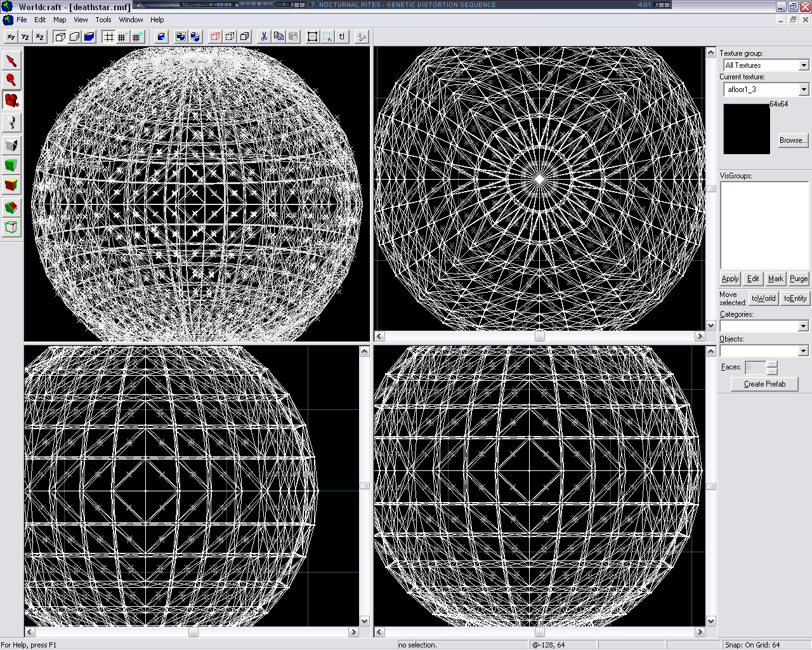Select the Entity tool
This screenshot has width=812, height=650.
click(x=11, y=123)
